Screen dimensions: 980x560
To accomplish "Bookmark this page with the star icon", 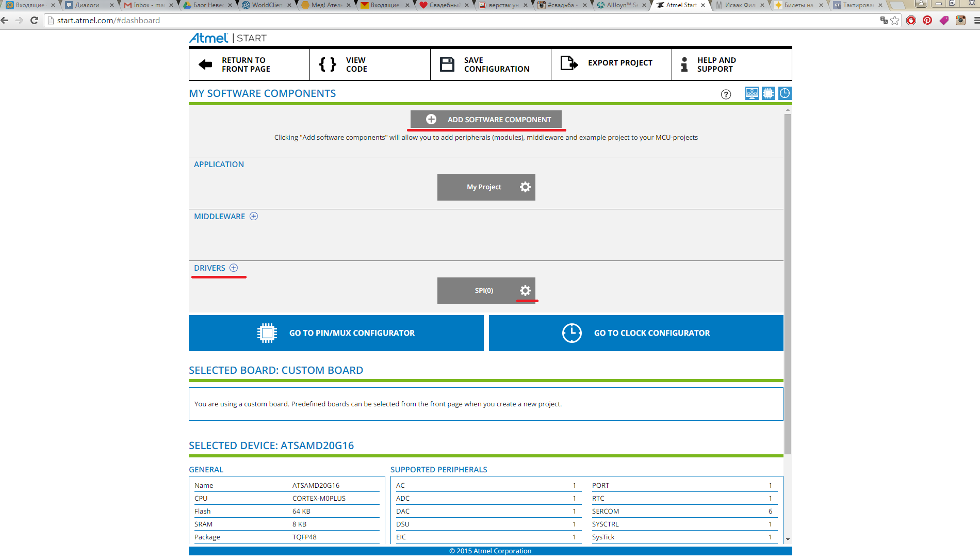I will pos(895,21).
